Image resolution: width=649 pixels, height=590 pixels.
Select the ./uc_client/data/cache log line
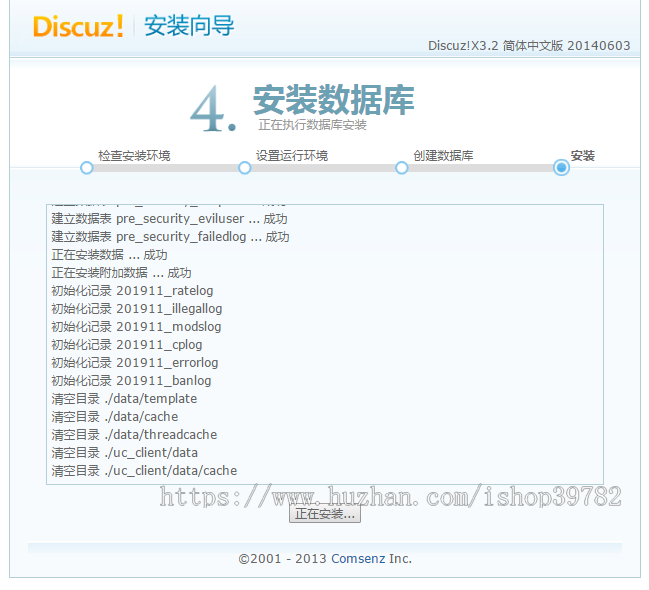(x=144, y=471)
